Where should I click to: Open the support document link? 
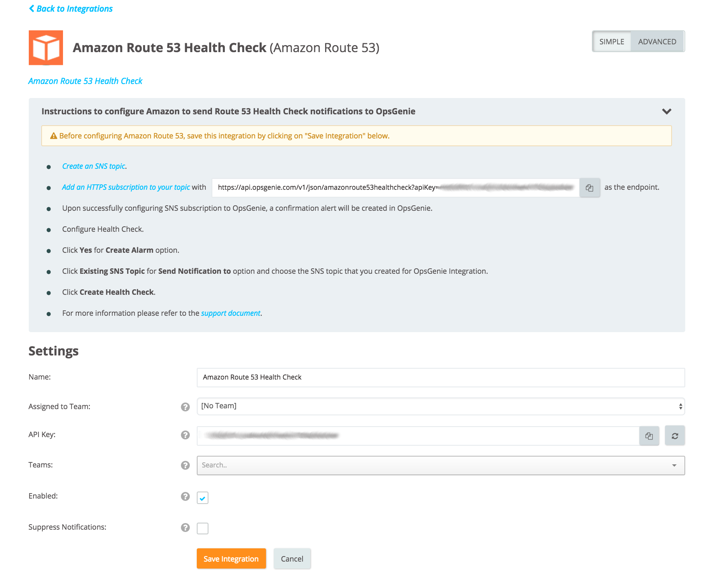[231, 313]
